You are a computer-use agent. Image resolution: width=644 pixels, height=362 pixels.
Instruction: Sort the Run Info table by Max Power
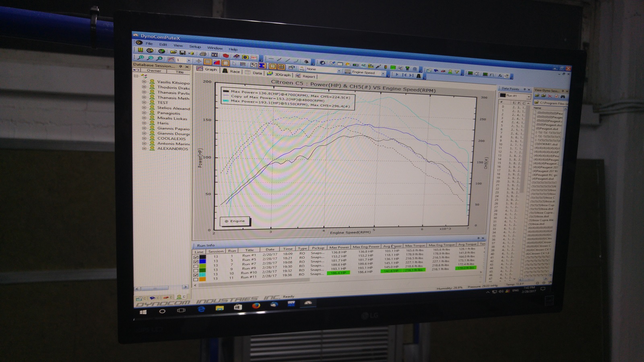pyautogui.click(x=339, y=247)
